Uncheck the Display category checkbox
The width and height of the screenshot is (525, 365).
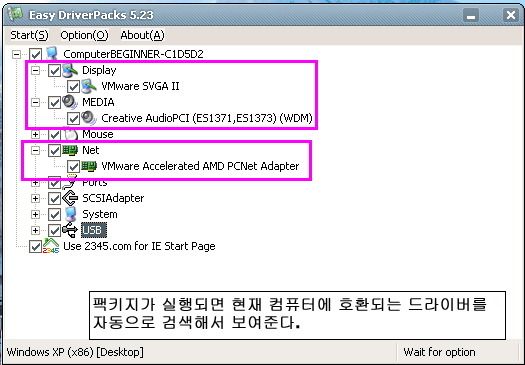click(x=54, y=70)
